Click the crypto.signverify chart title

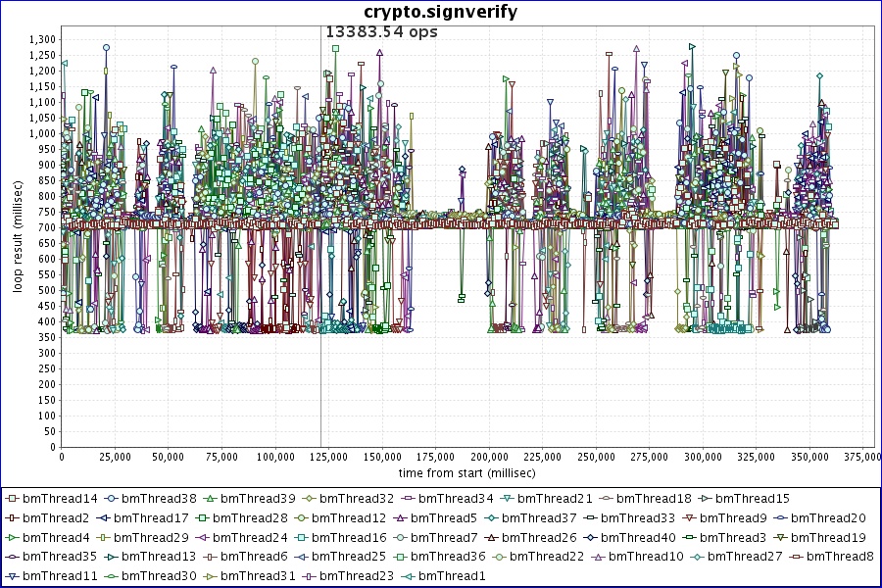440,12
